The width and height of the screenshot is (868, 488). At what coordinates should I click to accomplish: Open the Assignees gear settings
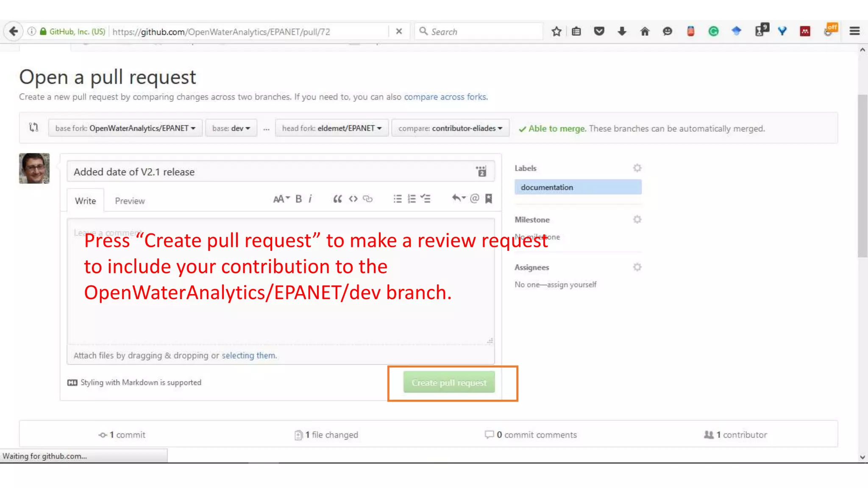pyautogui.click(x=637, y=267)
